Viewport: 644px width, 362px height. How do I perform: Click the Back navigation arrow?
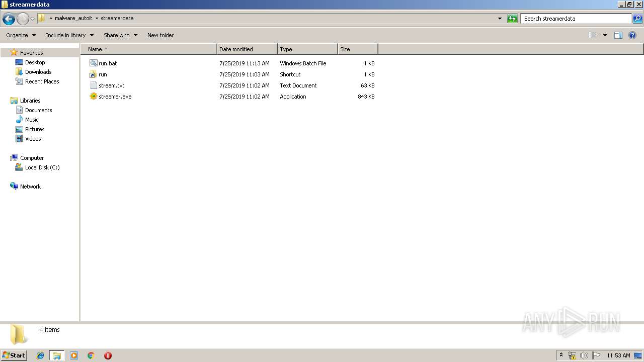tap(9, 19)
